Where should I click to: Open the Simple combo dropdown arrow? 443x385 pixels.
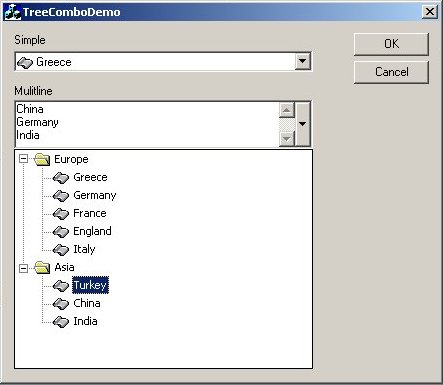303,61
